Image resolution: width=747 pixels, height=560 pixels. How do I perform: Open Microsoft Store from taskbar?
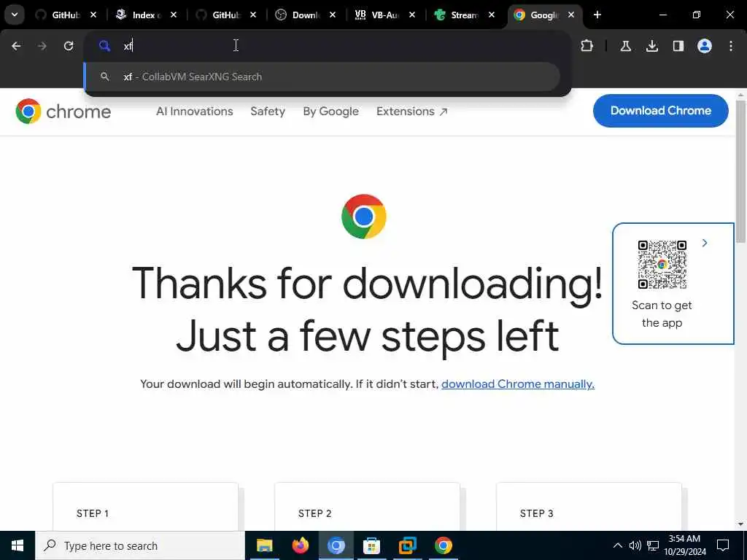(x=371, y=545)
